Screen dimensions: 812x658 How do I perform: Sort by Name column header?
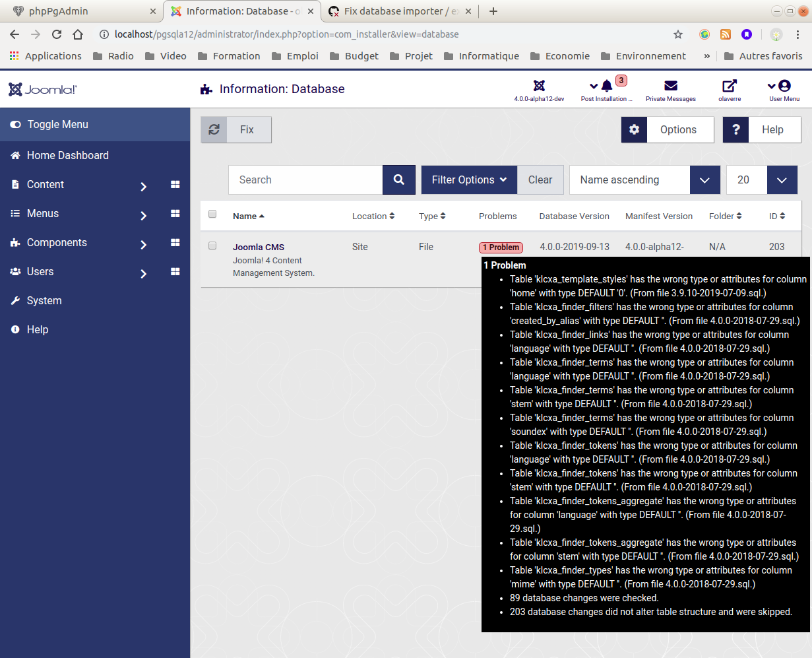pos(249,216)
